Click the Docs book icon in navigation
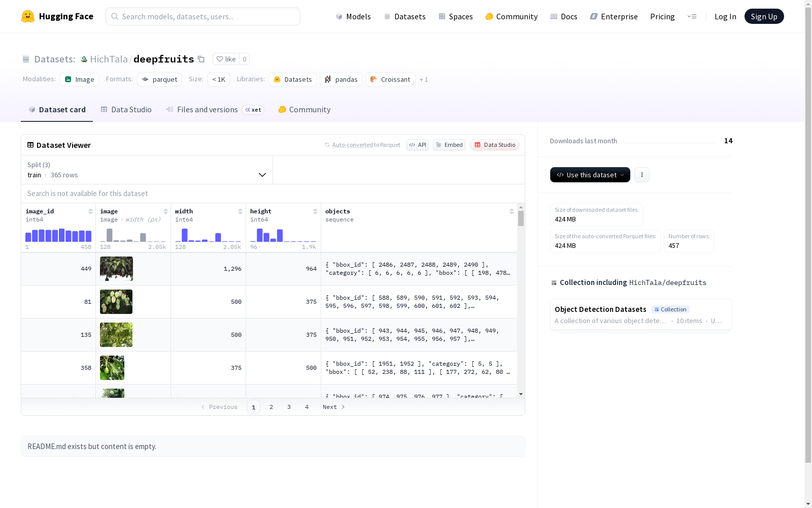812x508 pixels. point(554,17)
